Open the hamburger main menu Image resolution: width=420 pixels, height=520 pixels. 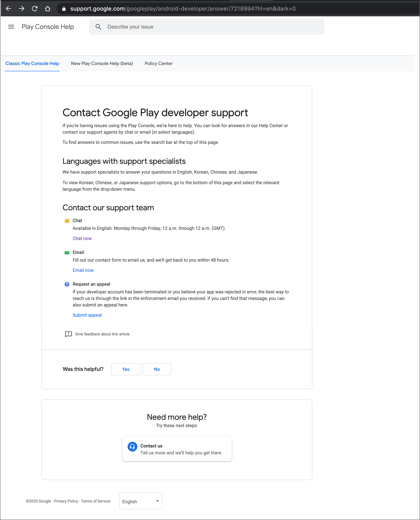click(x=11, y=27)
